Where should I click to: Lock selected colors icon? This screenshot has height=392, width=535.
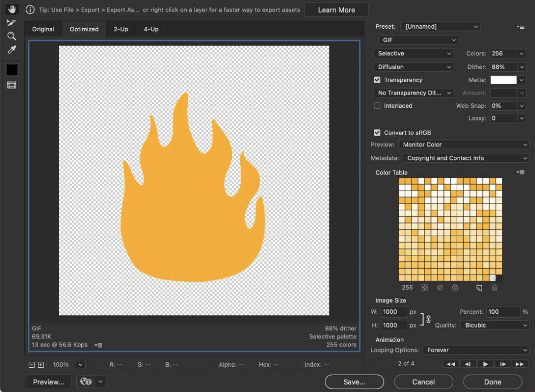455,288
